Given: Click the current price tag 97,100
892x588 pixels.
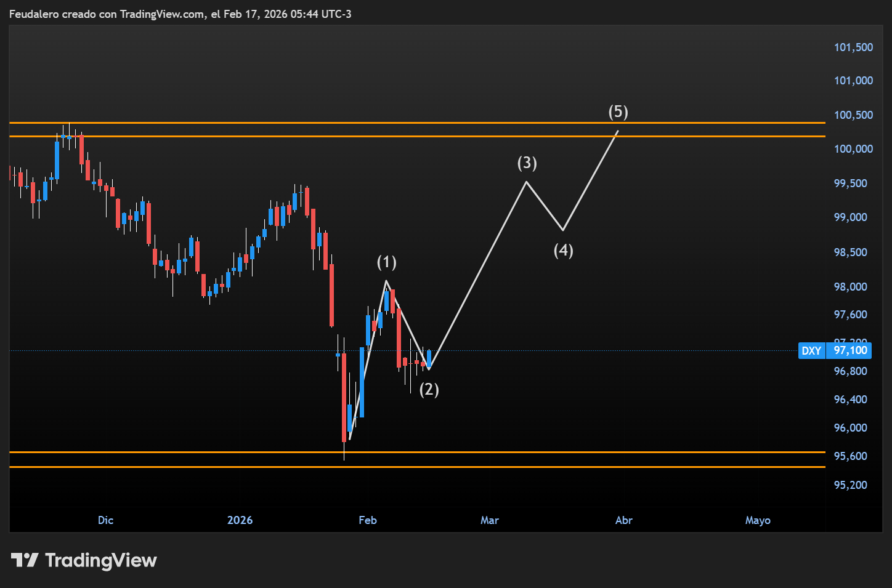Looking at the screenshot, I should 850,350.
